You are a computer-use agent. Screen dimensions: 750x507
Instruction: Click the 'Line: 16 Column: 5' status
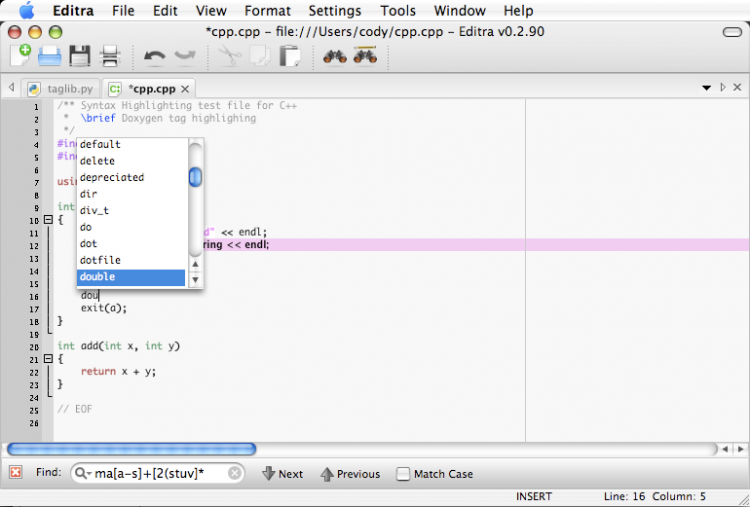tap(654, 496)
